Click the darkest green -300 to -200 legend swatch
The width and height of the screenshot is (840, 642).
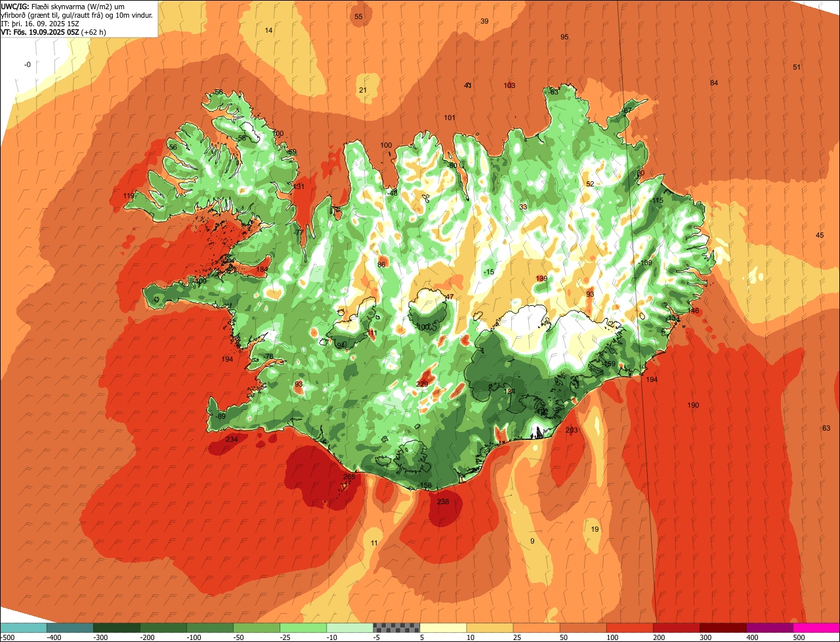click(x=117, y=628)
